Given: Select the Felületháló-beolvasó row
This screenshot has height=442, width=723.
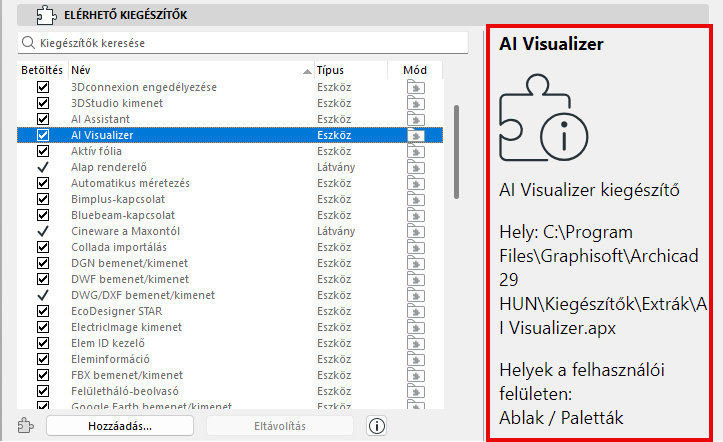Looking at the screenshot, I should point(230,391).
